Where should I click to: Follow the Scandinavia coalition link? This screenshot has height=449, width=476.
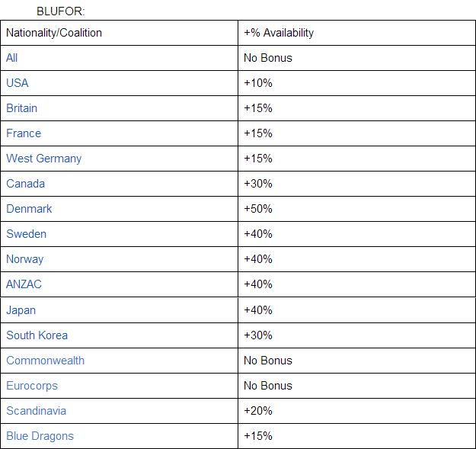(36, 411)
